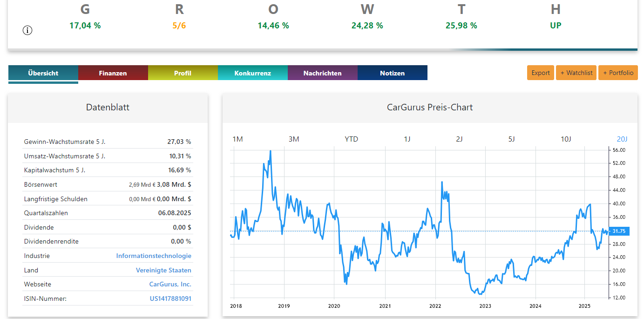Click the + Portfolio button
This screenshot has height=319, width=644.
click(618, 73)
